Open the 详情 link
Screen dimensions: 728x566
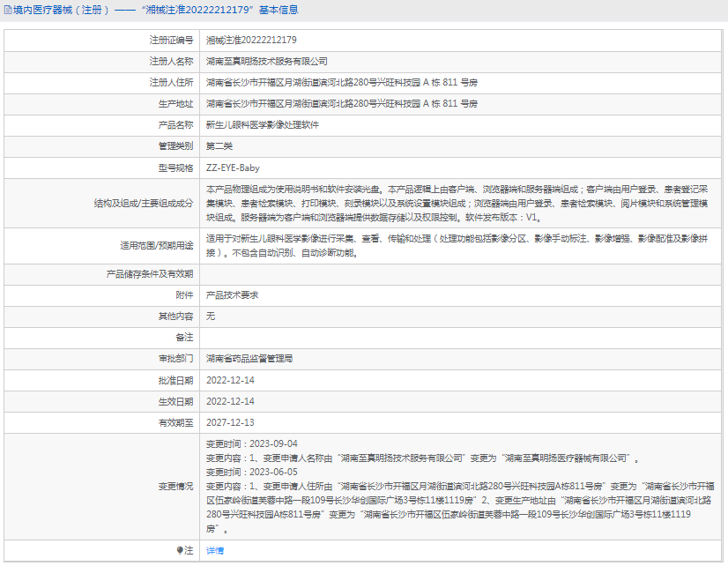[x=215, y=550]
